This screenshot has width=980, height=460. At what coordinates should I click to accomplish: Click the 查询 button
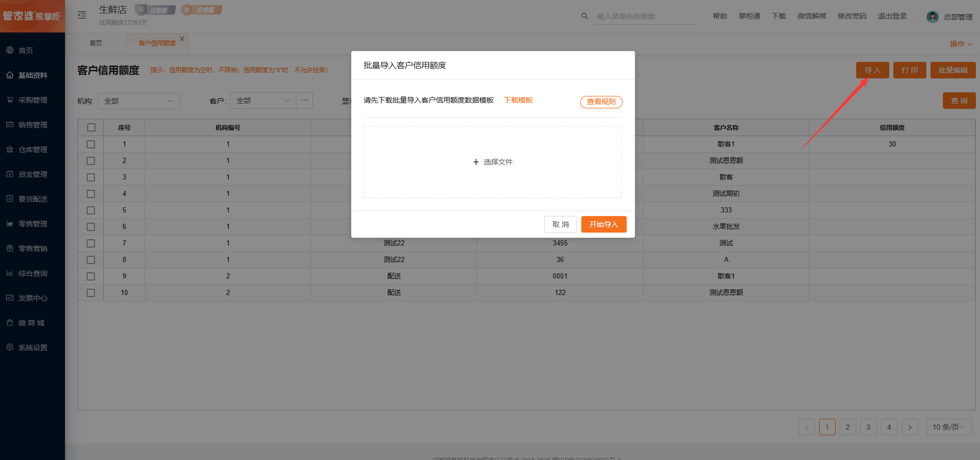pos(959,101)
